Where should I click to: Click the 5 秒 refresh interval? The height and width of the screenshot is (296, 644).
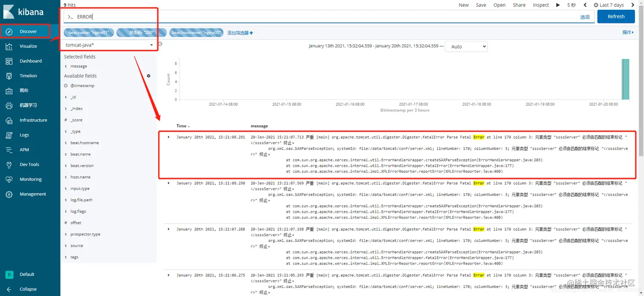pos(571,5)
